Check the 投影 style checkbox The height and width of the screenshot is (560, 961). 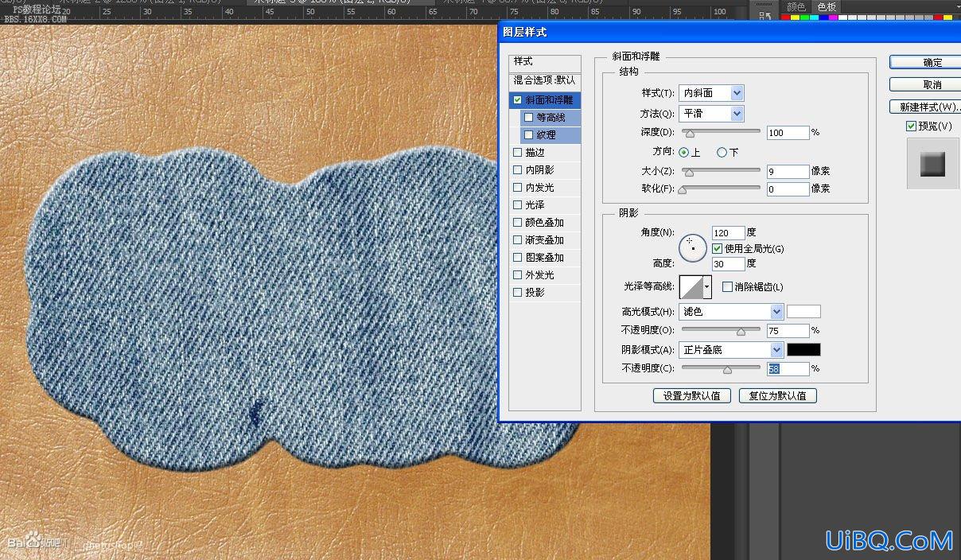518,293
